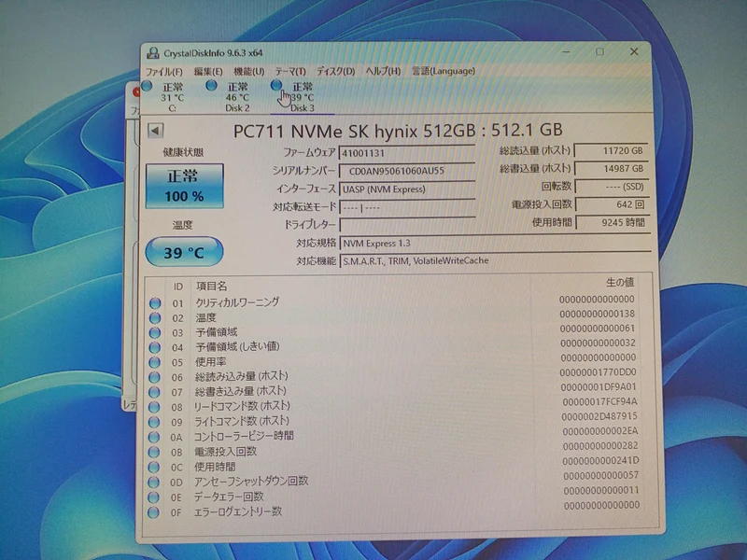The width and height of the screenshot is (747, 560).
Task: Click the total host writes value 14987 GB
Action: (612, 168)
